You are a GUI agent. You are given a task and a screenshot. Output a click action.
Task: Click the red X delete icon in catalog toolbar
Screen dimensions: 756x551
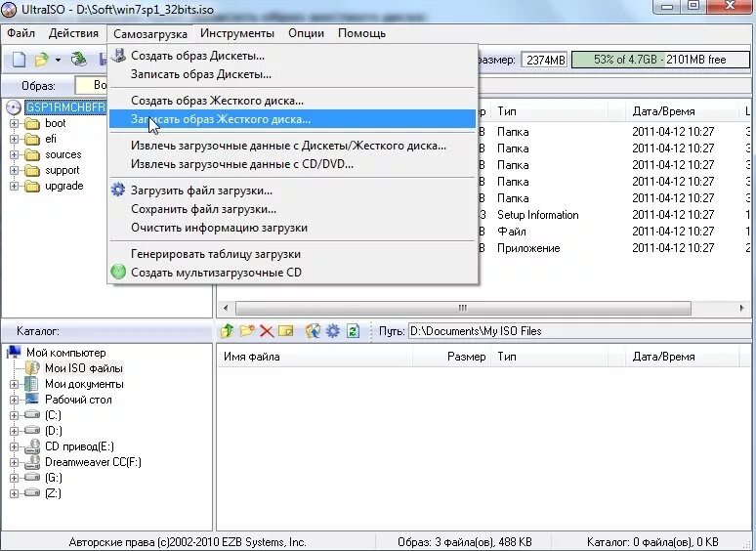coord(266,330)
